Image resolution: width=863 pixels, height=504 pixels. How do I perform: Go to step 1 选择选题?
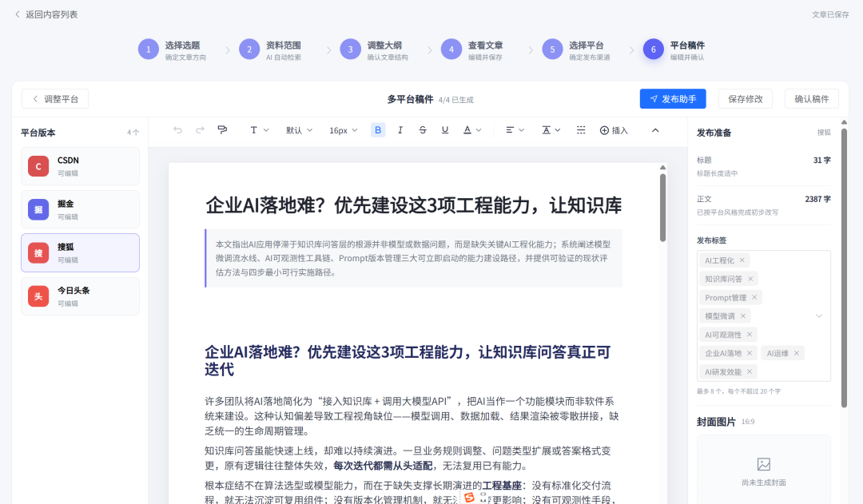coord(173,50)
